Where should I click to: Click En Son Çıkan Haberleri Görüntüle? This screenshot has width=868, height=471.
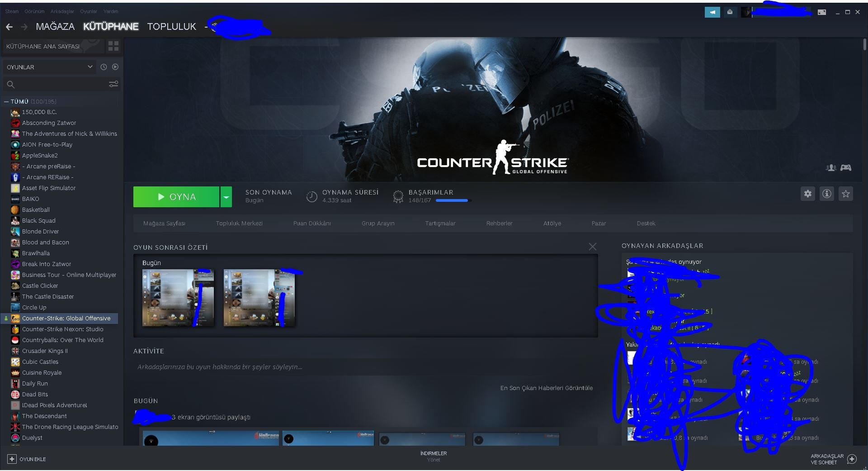click(546, 388)
